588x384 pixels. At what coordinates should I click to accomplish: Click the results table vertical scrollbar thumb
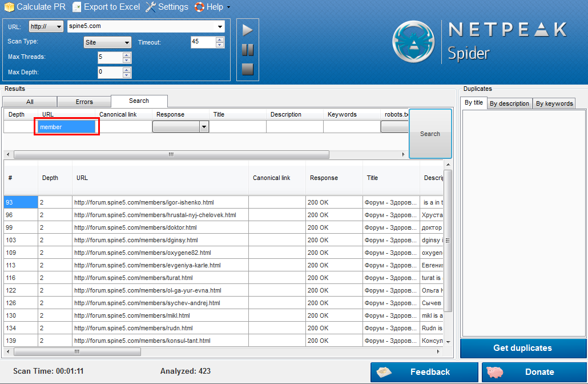point(448,241)
